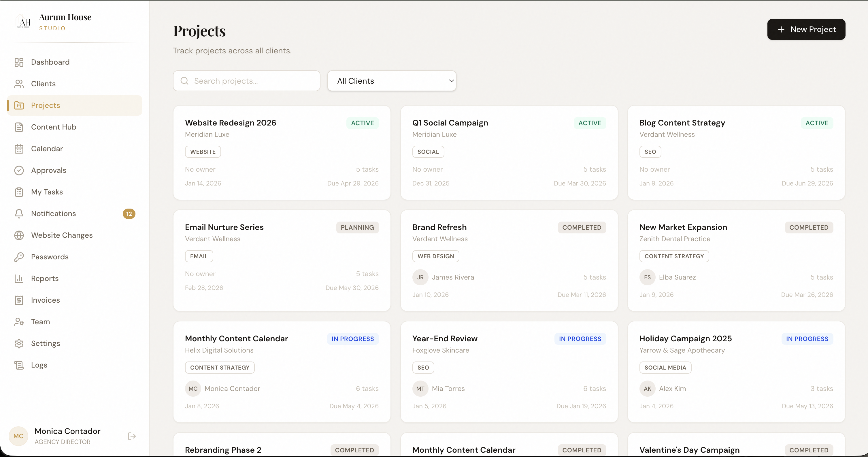Click the New Project button
Viewport: 868px width, 457px height.
[x=806, y=29]
